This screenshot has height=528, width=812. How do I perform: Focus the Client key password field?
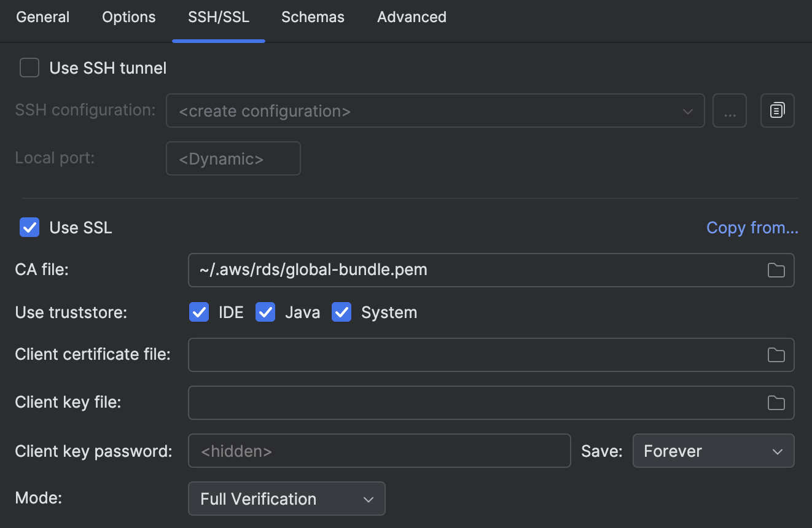point(380,451)
